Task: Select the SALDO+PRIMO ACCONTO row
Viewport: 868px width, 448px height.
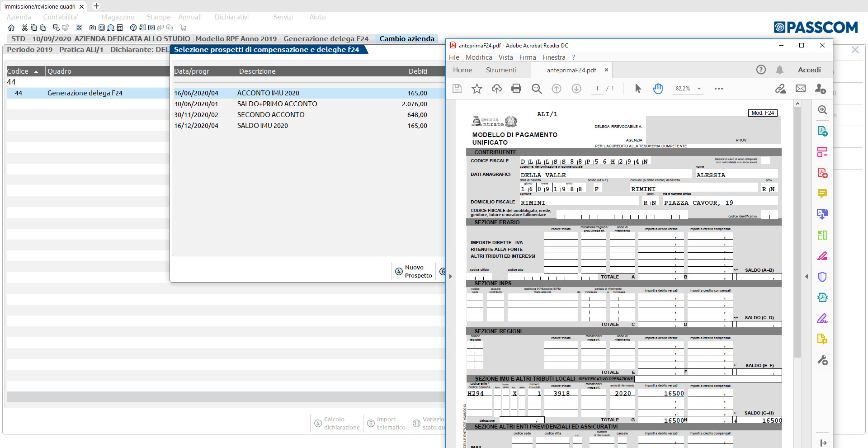Action: click(x=309, y=104)
